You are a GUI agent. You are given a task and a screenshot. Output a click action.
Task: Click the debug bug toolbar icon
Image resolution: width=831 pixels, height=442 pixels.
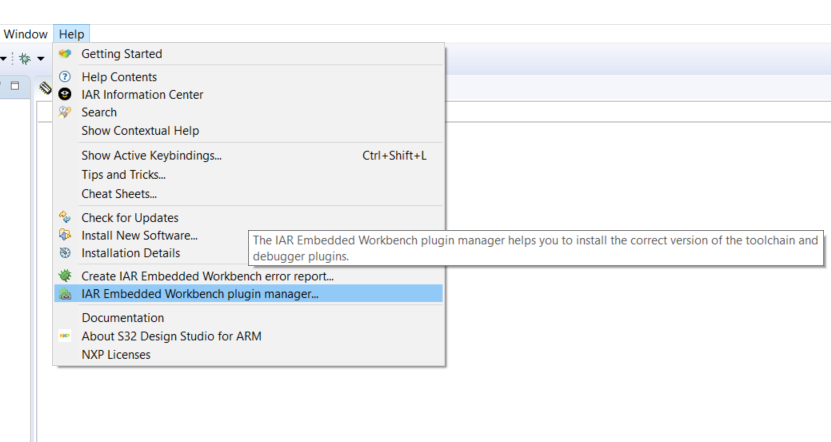(x=24, y=58)
